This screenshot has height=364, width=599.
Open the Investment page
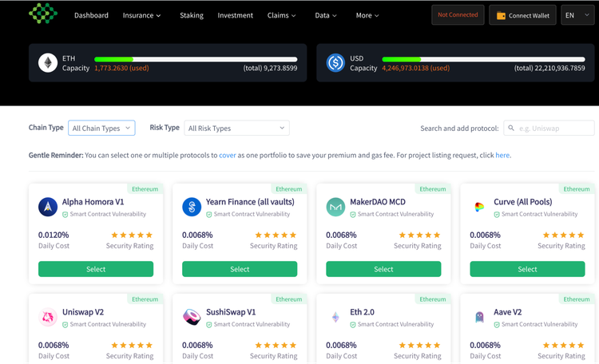(x=236, y=15)
